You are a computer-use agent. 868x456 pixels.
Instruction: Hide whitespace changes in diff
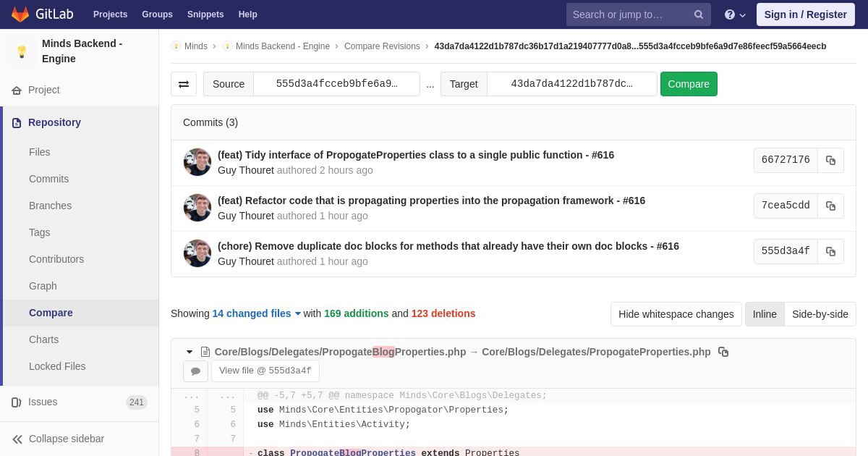pyautogui.click(x=676, y=314)
